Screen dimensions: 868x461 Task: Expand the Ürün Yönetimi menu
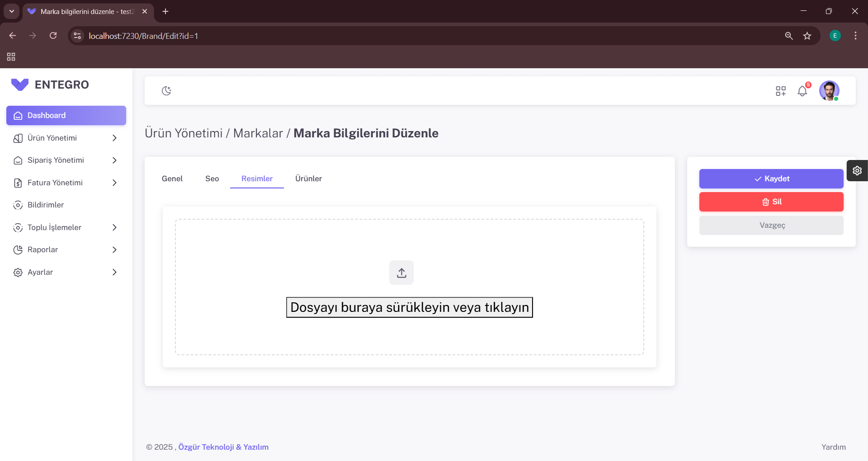click(66, 138)
